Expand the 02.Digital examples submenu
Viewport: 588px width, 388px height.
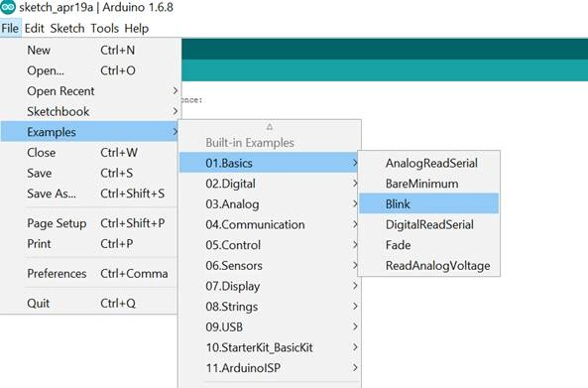pyautogui.click(x=269, y=184)
